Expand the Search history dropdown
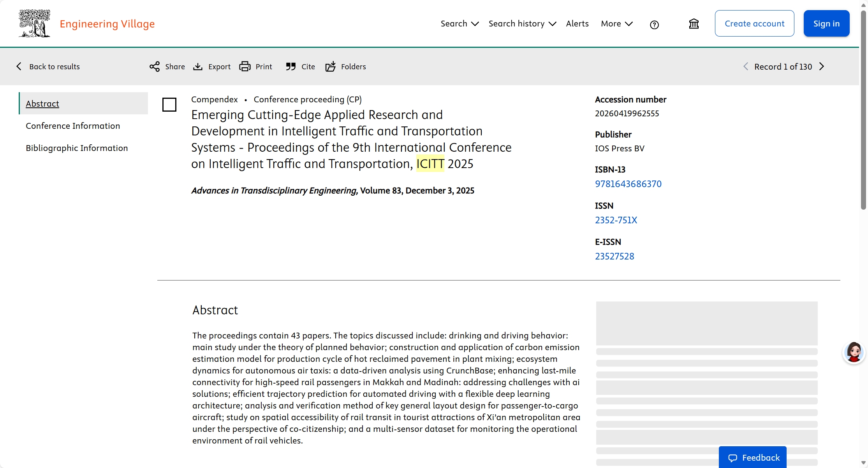Image resolution: width=868 pixels, height=468 pixels. [522, 24]
